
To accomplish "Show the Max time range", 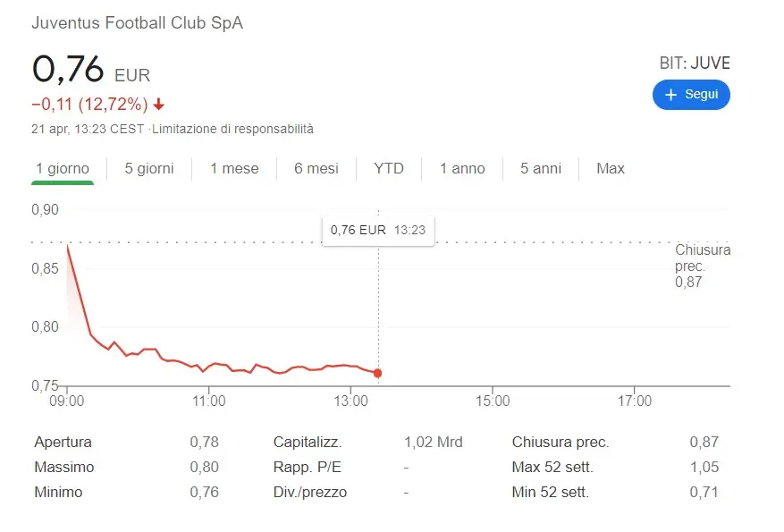I will coord(611,168).
